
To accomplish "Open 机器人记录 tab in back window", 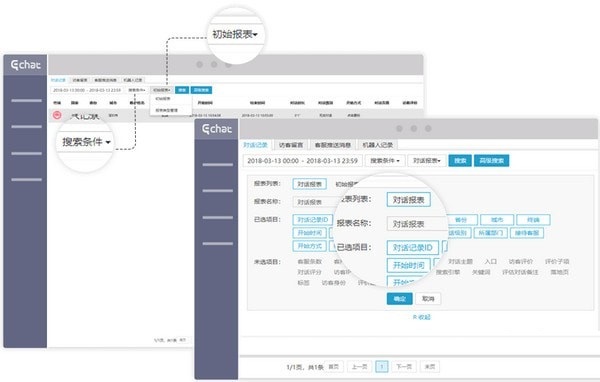I will coord(133,80).
